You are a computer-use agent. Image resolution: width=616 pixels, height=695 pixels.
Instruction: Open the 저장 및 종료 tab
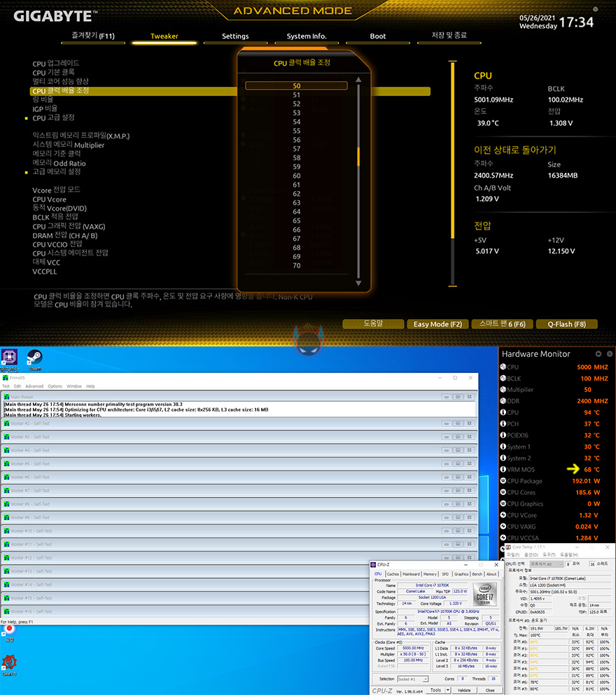coord(449,36)
